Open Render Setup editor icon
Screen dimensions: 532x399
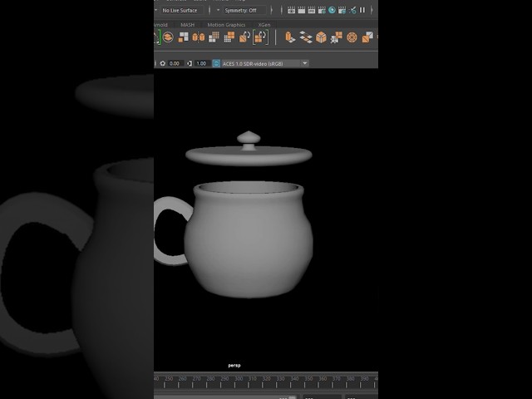pyautogui.click(x=342, y=10)
